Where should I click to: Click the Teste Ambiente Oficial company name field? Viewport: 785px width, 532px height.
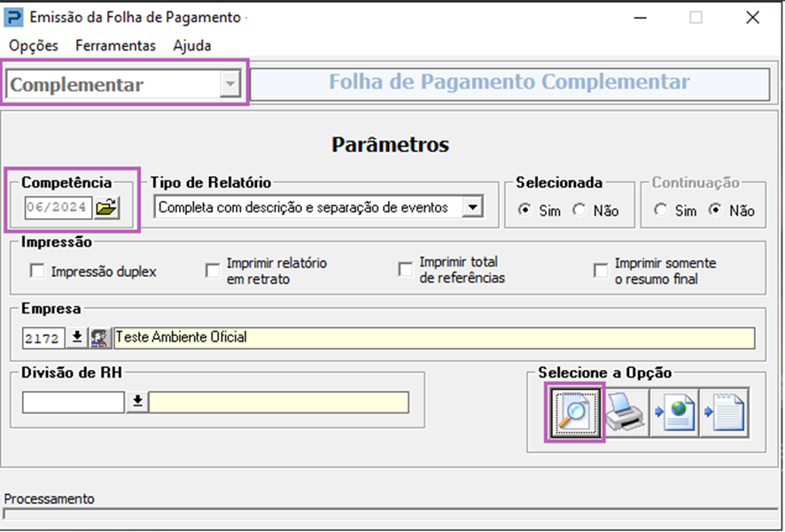click(x=434, y=337)
